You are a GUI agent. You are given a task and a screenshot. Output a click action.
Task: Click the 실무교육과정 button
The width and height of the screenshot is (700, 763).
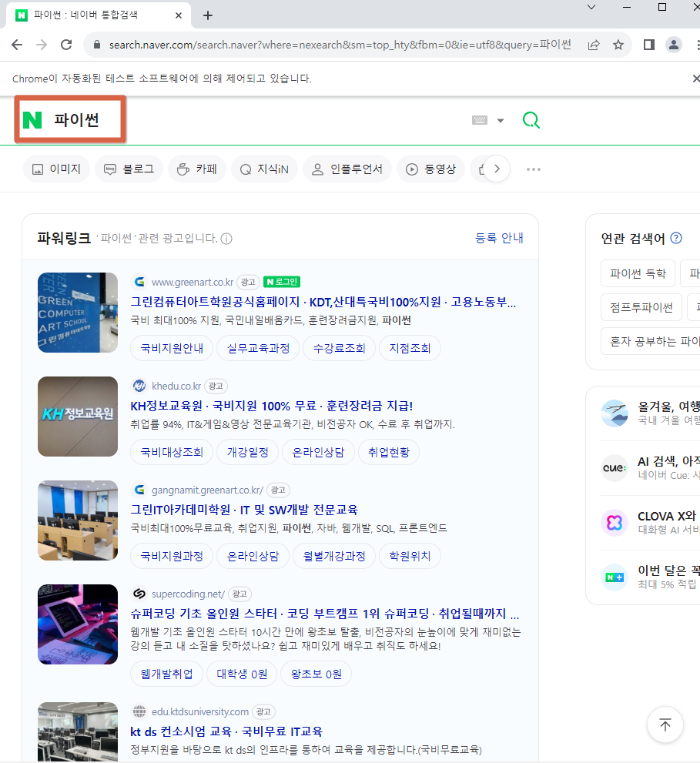[258, 348]
